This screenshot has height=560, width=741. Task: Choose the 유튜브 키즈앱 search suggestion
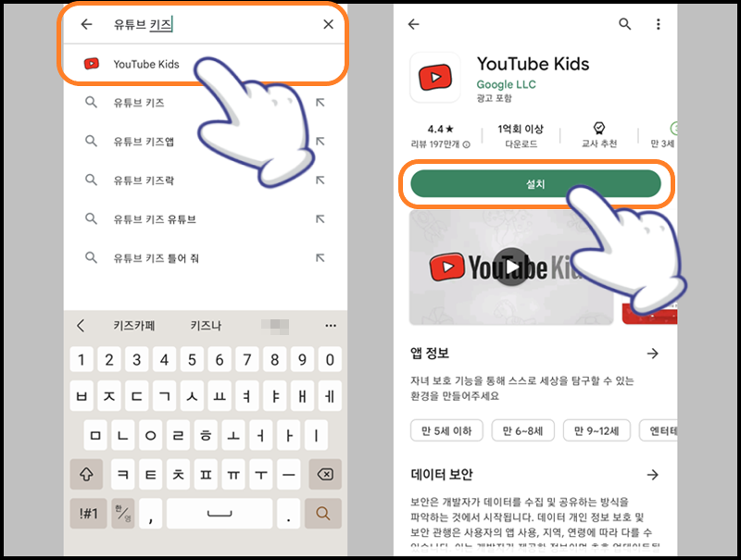[x=144, y=142]
